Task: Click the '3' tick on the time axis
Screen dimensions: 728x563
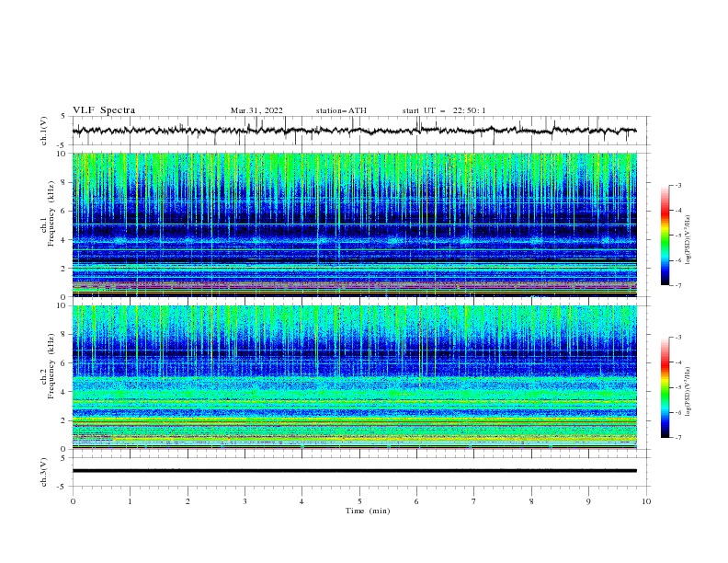Action: 245,501
